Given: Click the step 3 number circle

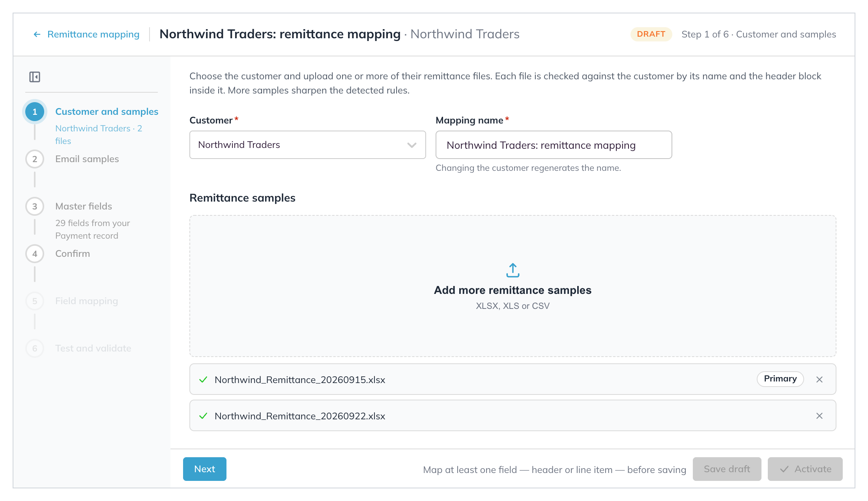Looking at the screenshot, I should tap(35, 206).
